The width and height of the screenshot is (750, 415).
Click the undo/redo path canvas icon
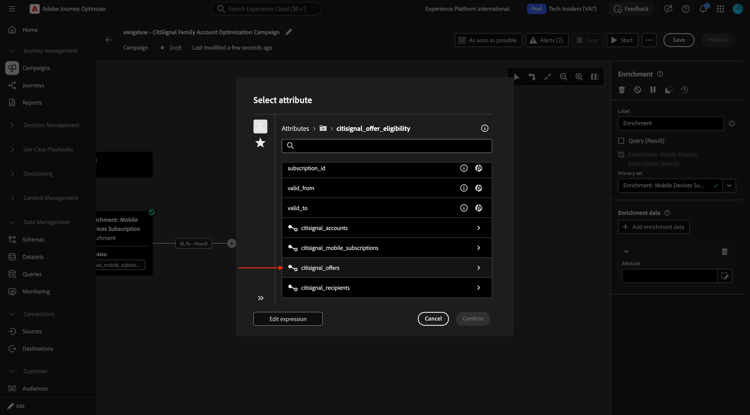pos(531,76)
